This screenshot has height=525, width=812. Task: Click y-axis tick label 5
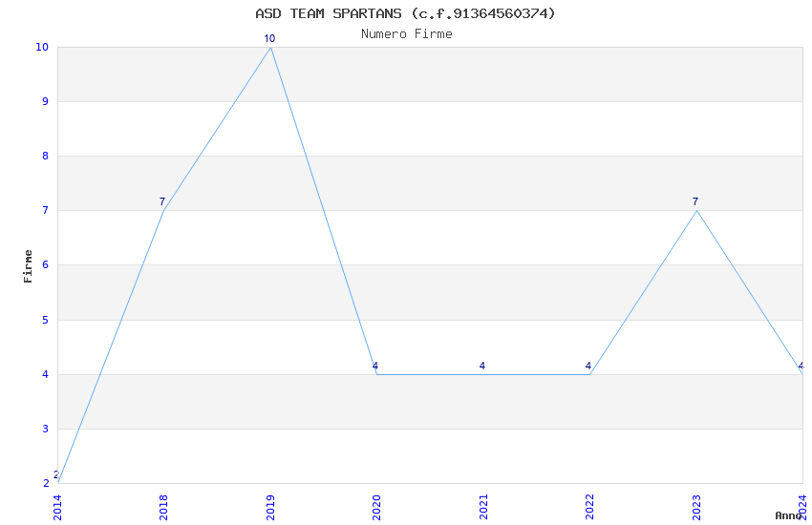point(46,320)
